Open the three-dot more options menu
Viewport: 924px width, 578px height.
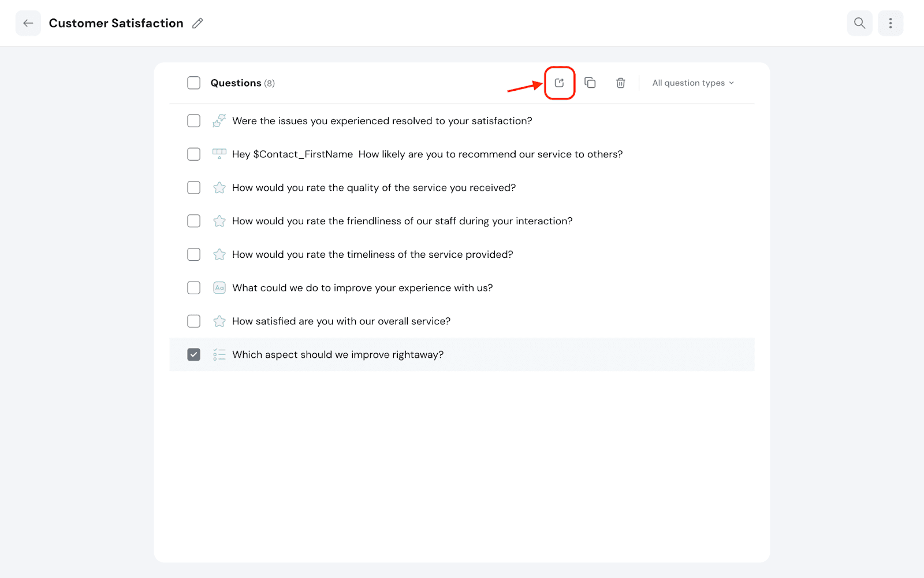tap(890, 23)
